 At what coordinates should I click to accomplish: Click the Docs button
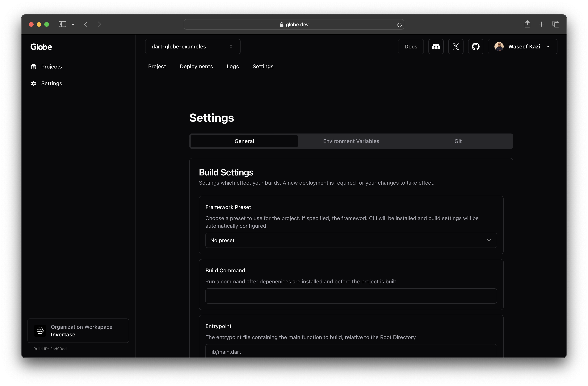411,46
